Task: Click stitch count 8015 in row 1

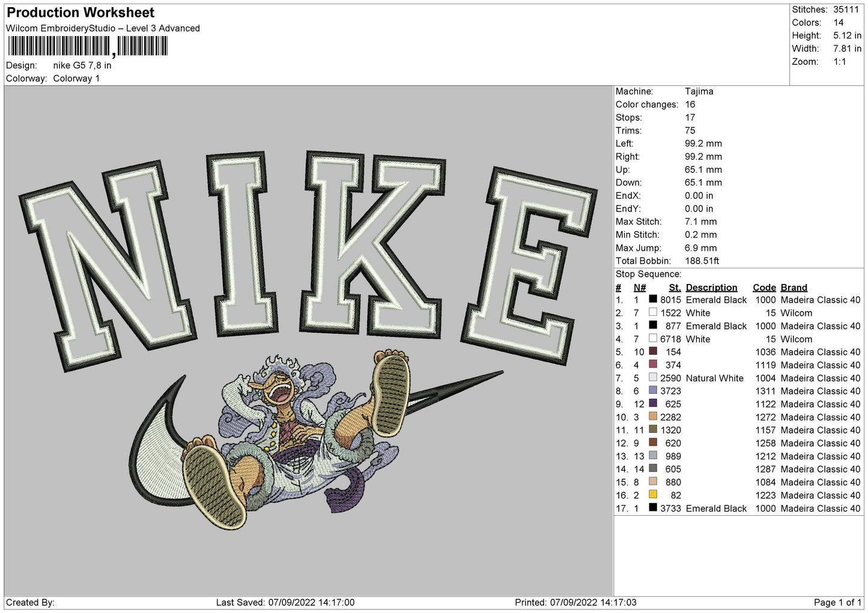Action: 670,300
